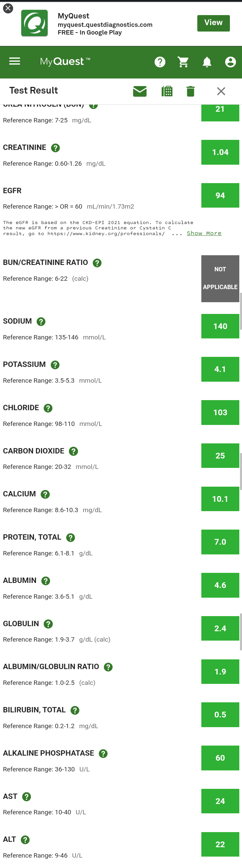This screenshot has height=868, width=242.
Task: Open the user account profile icon
Action: tap(230, 62)
